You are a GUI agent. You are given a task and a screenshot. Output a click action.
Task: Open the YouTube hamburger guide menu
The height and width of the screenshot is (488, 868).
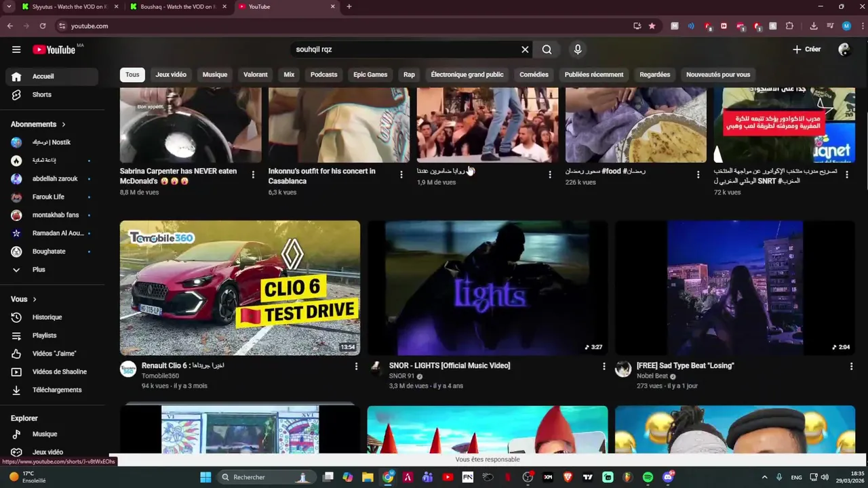click(16, 49)
